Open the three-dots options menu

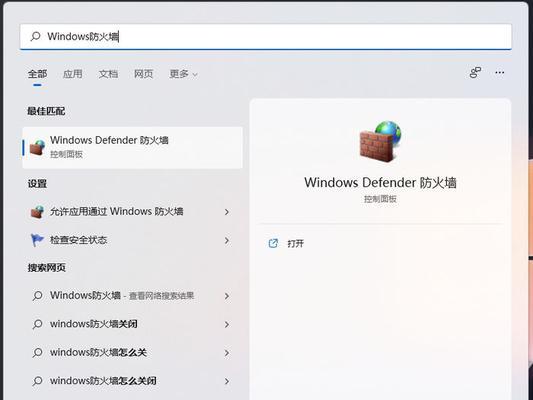(x=500, y=72)
